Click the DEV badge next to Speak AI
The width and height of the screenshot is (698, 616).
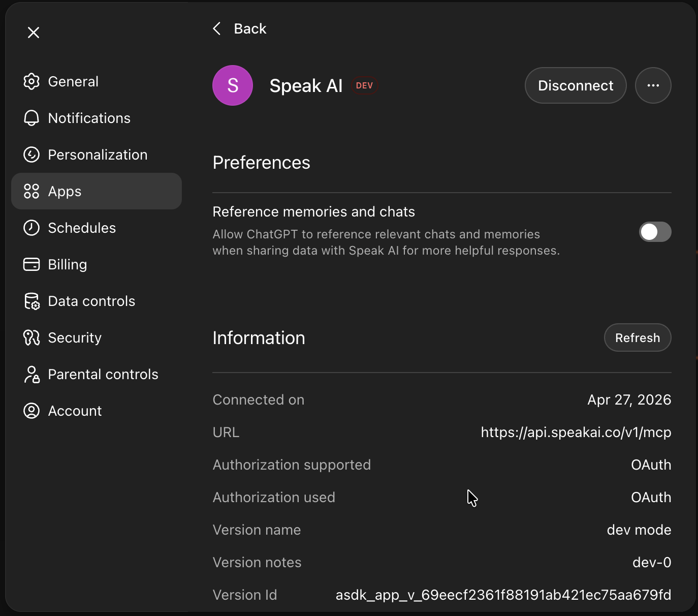365,85
